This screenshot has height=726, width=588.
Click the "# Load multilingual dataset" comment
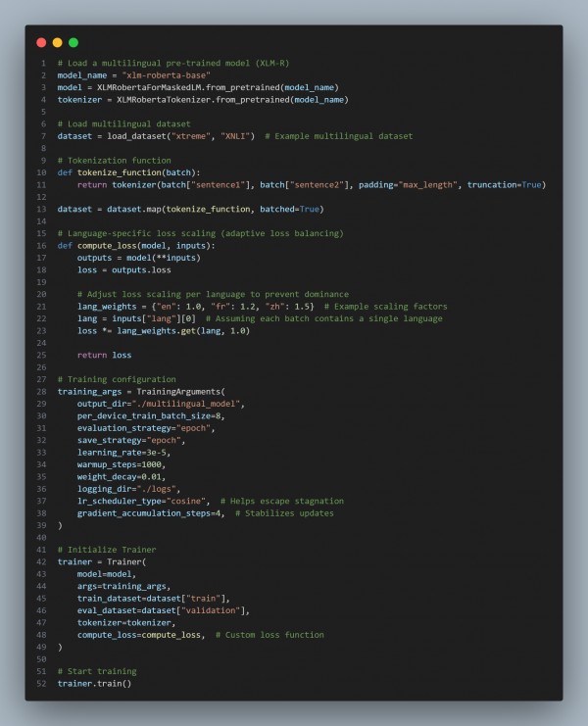(124, 123)
